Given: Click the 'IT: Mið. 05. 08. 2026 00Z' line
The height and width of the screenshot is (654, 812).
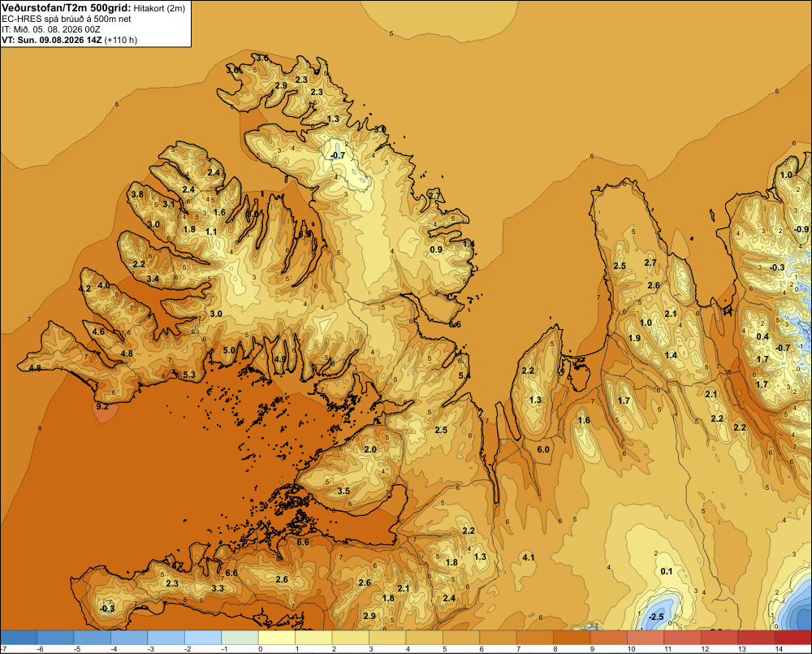Looking at the screenshot, I should click(x=50, y=29).
